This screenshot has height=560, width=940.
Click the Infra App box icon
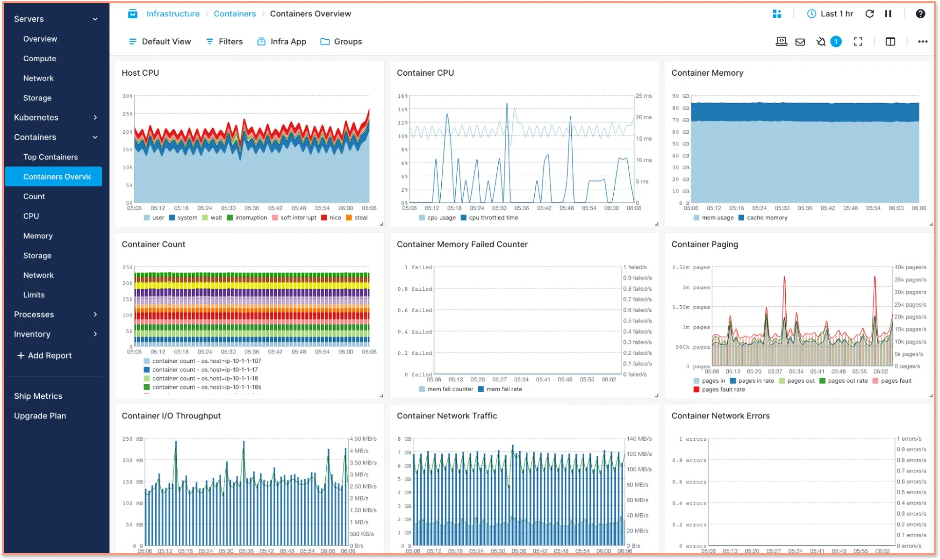(261, 42)
